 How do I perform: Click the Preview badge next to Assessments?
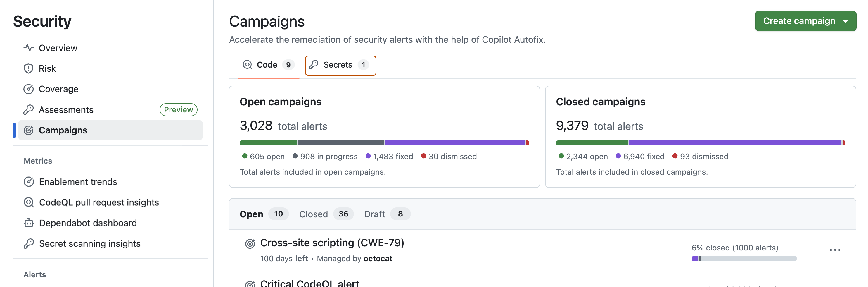(x=178, y=110)
